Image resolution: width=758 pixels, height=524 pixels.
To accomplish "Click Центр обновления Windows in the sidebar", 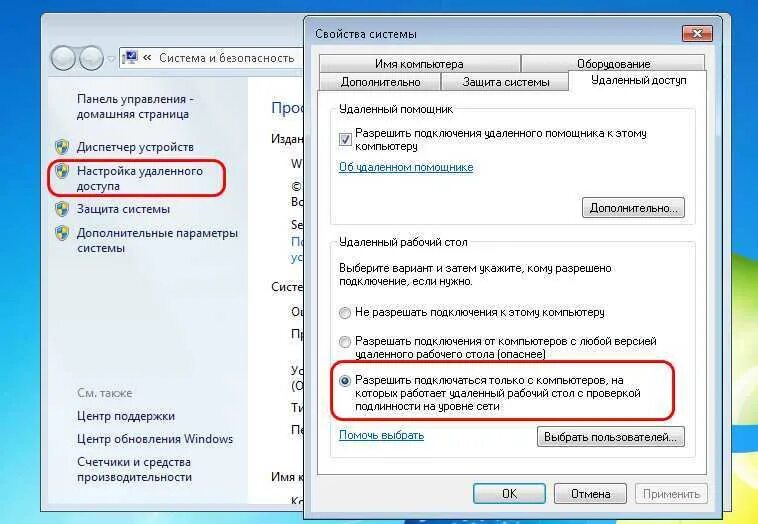I will [155, 439].
